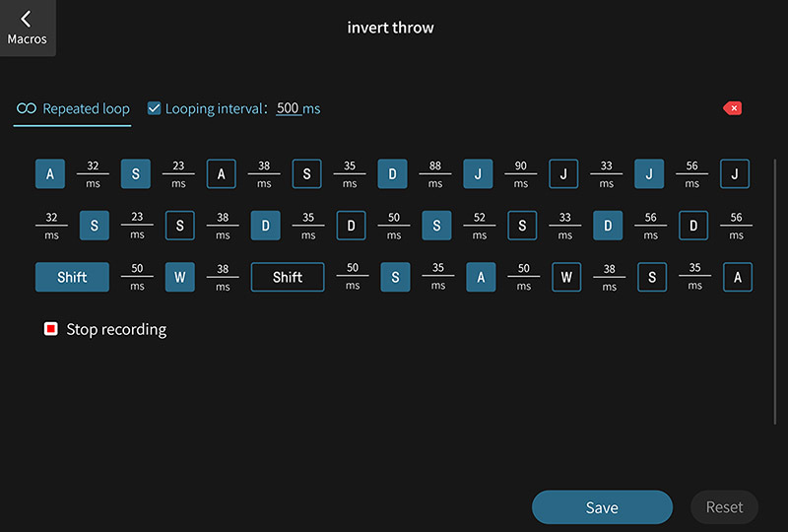Click the Reset button
Viewport: 788px width, 532px height.
(x=724, y=507)
